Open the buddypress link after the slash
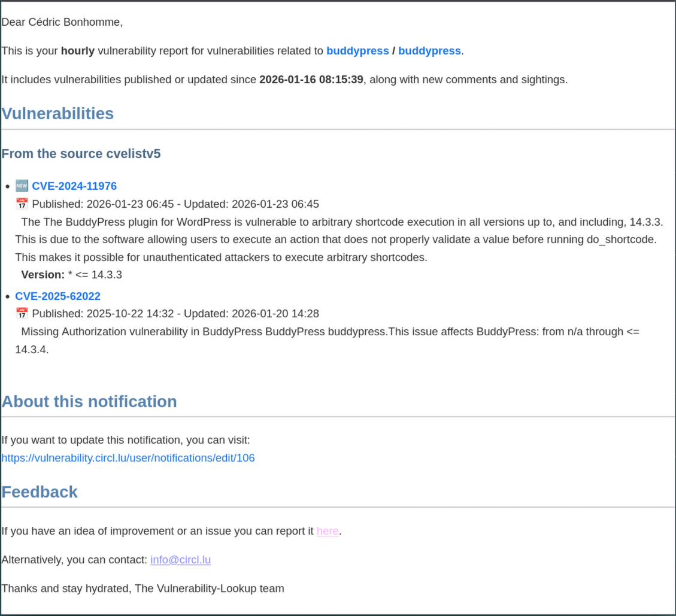676x616 pixels. pos(429,51)
